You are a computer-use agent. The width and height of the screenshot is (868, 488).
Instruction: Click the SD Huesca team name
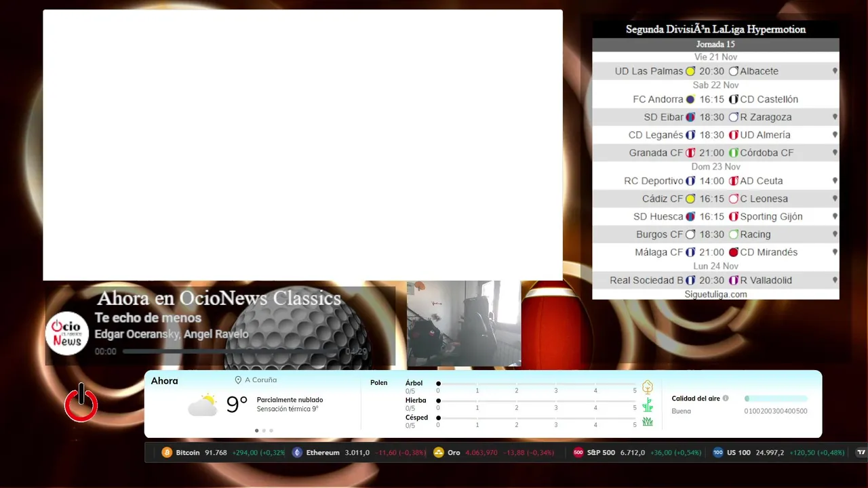[x=658, y=217]
